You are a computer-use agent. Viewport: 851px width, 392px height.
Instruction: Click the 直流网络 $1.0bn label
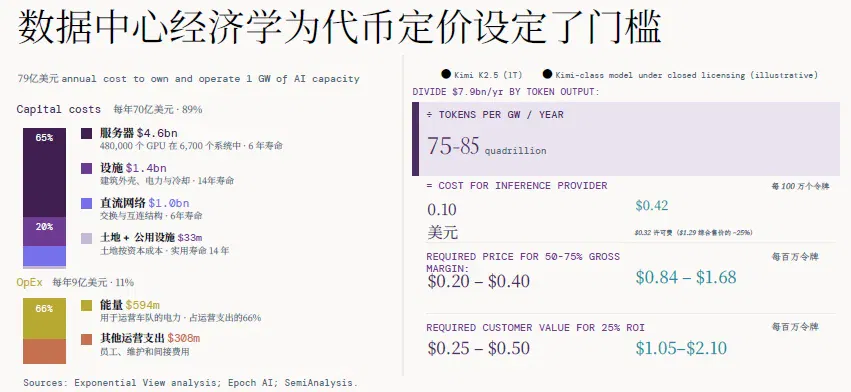[x=144, y=203]
